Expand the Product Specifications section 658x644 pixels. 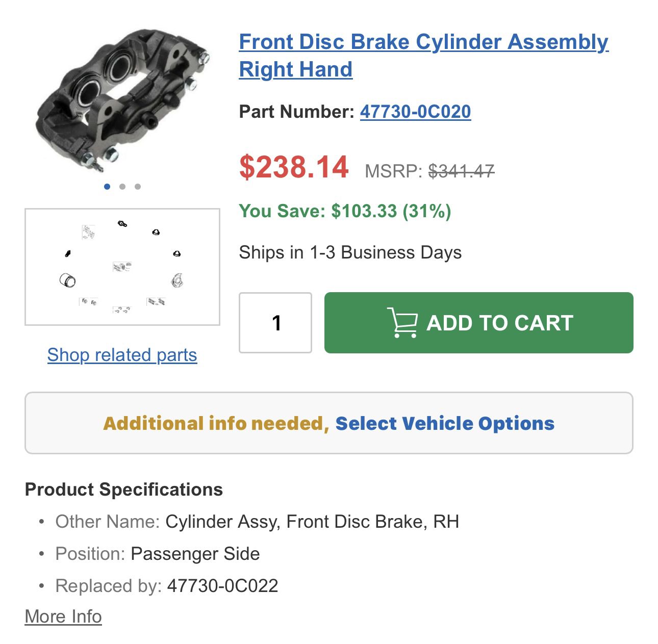coord(124,490)
